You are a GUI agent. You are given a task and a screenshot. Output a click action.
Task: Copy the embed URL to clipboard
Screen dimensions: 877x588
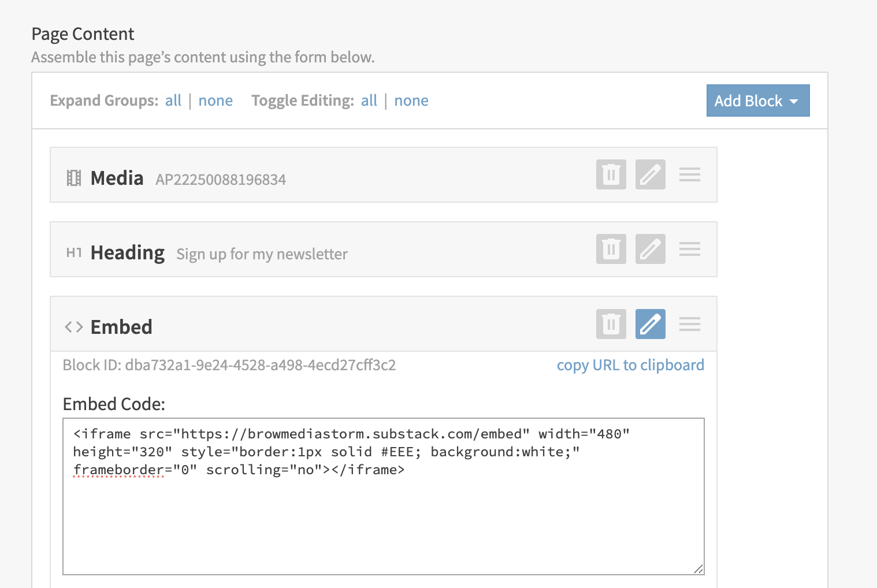pos(630,364)
